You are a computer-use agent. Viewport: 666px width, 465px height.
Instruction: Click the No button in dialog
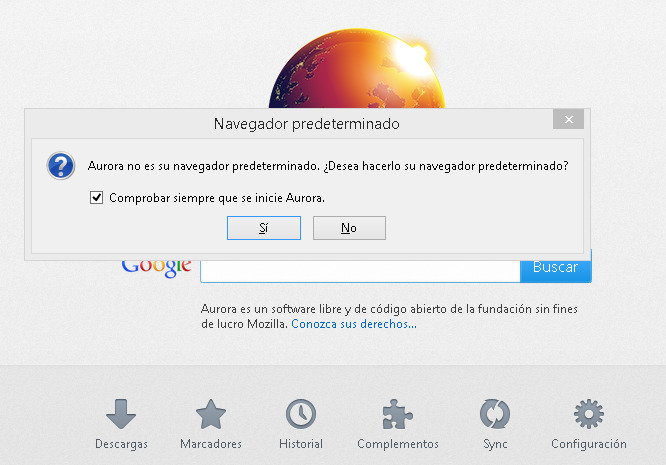pos(349,228)
